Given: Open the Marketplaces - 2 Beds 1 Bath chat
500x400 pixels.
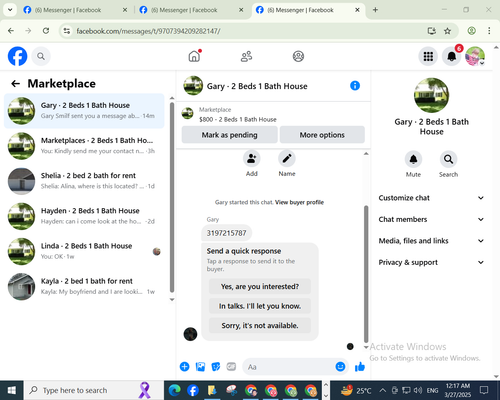Looking at the screenshot, I should pos(84,146).
